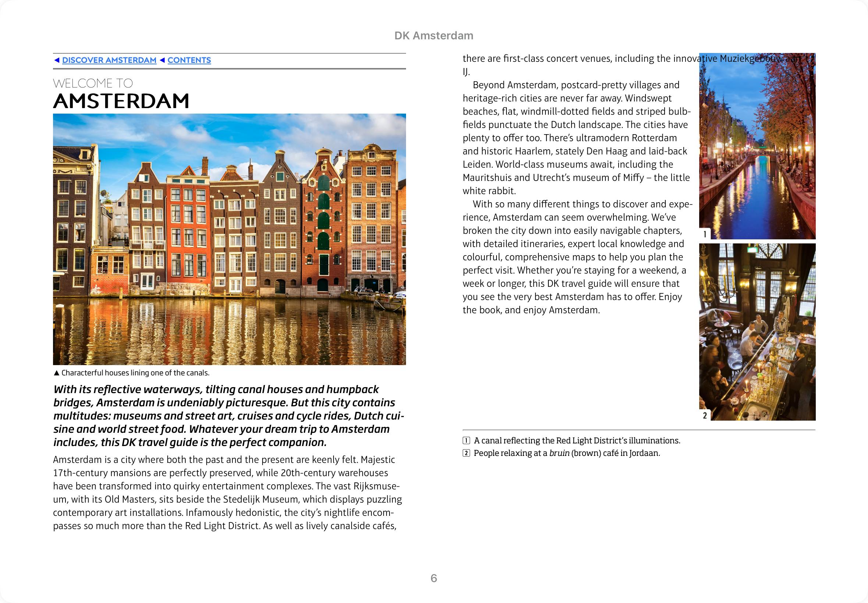This screenshot has width=868, height=603.
Task: Open the colourful canal houses photo
Action: pyautogui.click(x=230, y=239)
